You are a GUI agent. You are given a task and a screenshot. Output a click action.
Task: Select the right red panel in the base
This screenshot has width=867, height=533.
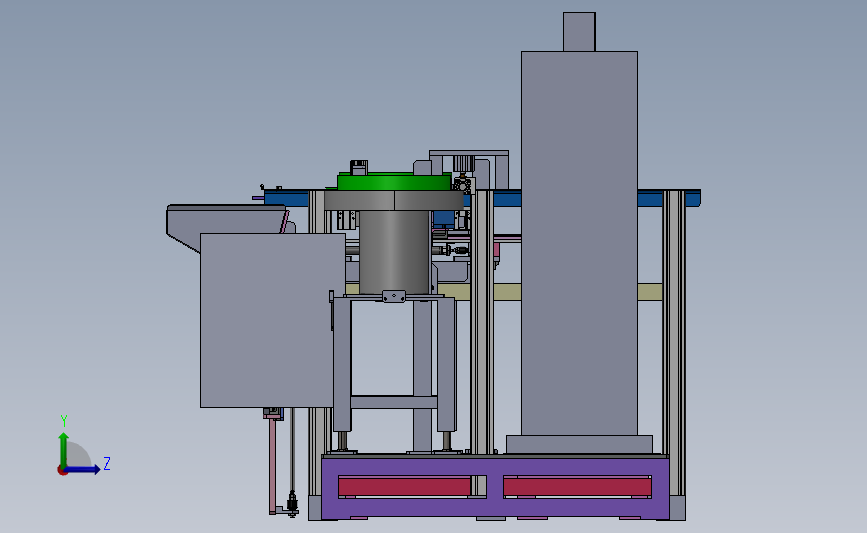click(x=577, y=487)
